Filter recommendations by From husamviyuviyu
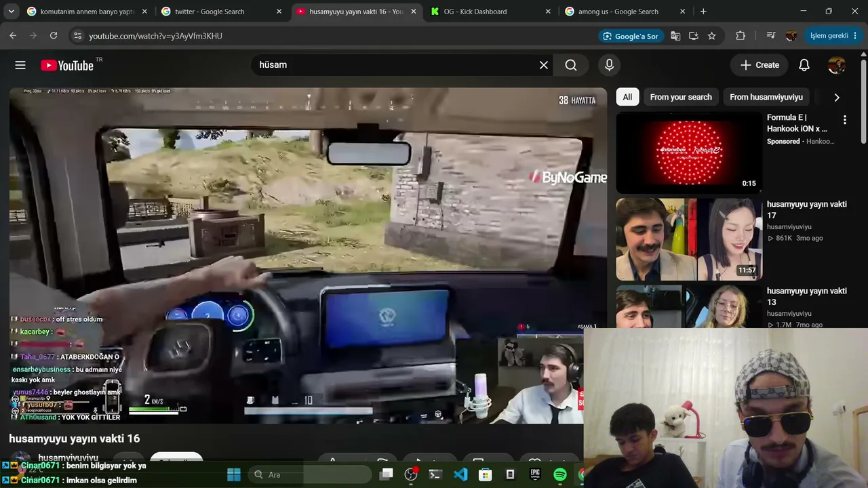This screenshot has width=868, height=488. tap(766, 97)
